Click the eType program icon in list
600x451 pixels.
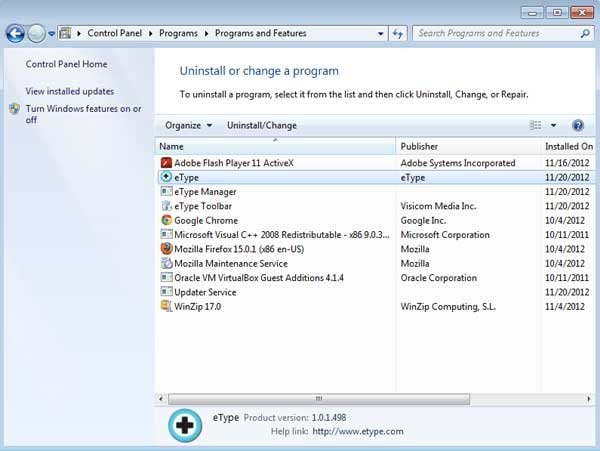(166, 177)
